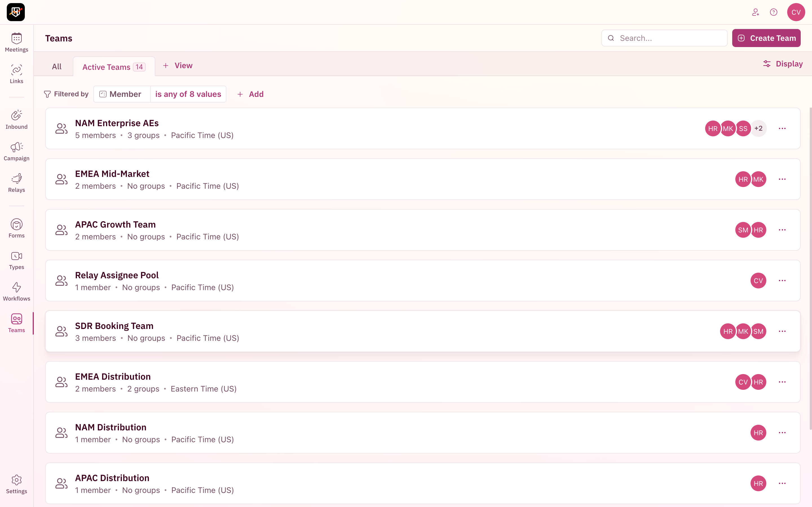Add another filter with Add button

250,94
